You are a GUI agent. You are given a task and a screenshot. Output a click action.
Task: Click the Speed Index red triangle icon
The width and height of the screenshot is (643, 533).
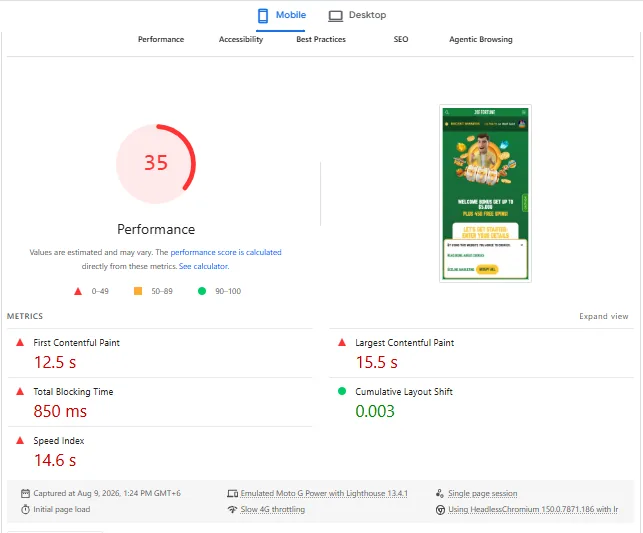tap(20, 440)
